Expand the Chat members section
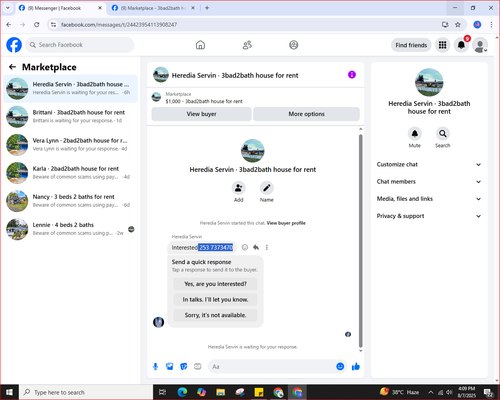This screenshot has height=400, width=500. pyautogui.click(x=429, y=182)
